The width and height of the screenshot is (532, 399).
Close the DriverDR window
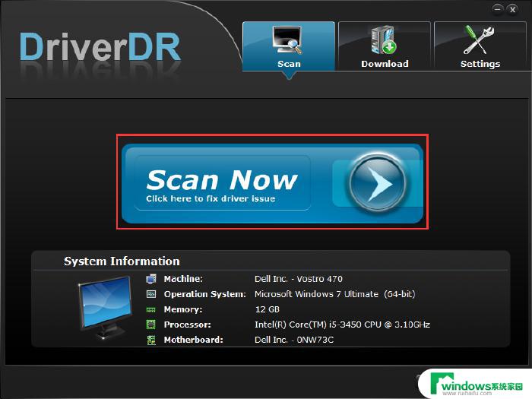pyautogui.click(x=513, y=9)
